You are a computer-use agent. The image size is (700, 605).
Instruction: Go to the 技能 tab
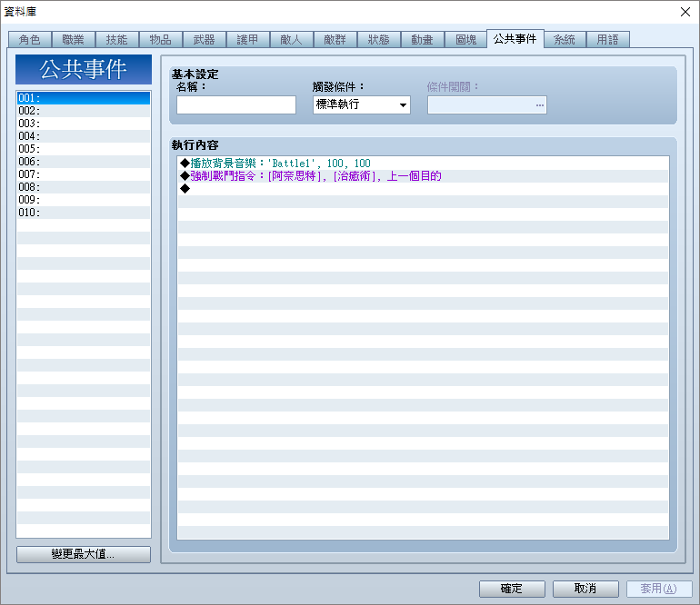(117, 40)
